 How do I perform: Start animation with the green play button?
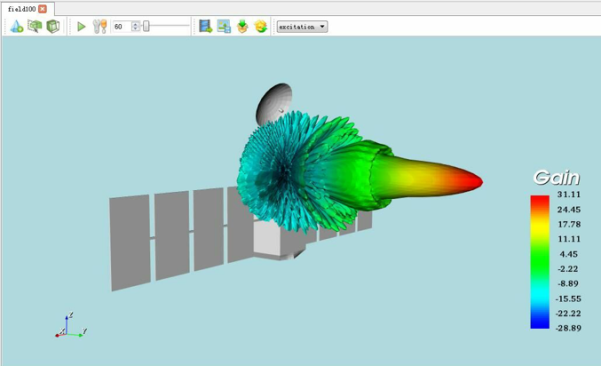point(81,26)
